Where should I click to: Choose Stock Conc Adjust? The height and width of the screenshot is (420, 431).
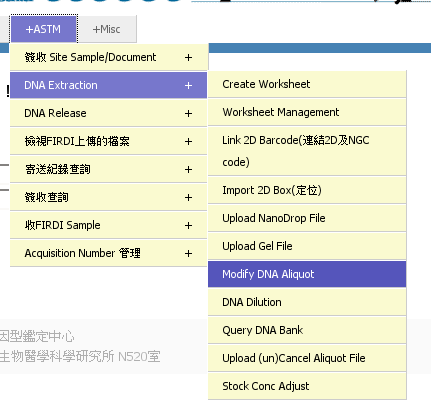pos(307,386)
